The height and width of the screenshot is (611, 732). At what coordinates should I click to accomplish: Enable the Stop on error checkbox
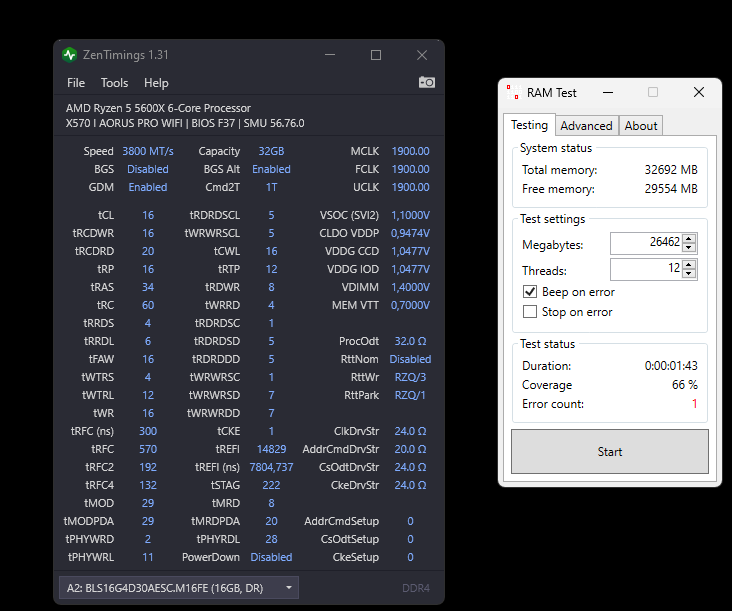[530, 312]
